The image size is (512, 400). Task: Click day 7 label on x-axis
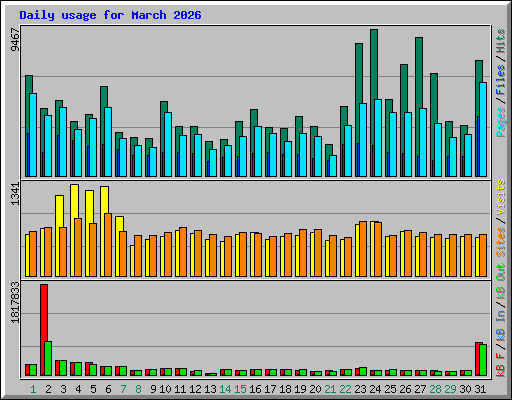point(123,389)
